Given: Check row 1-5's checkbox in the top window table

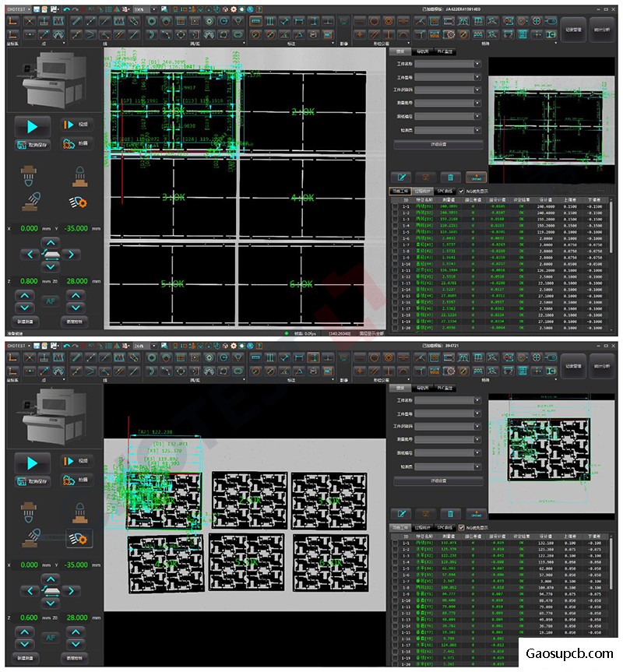Looking at the screenshot, I should click(395, 232).
